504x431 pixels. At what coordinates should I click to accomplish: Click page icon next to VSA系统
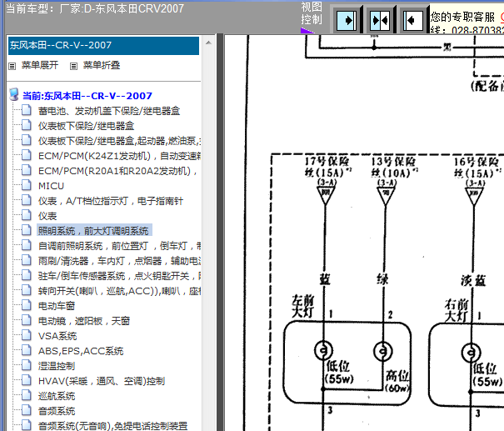[x=27, y=336]
